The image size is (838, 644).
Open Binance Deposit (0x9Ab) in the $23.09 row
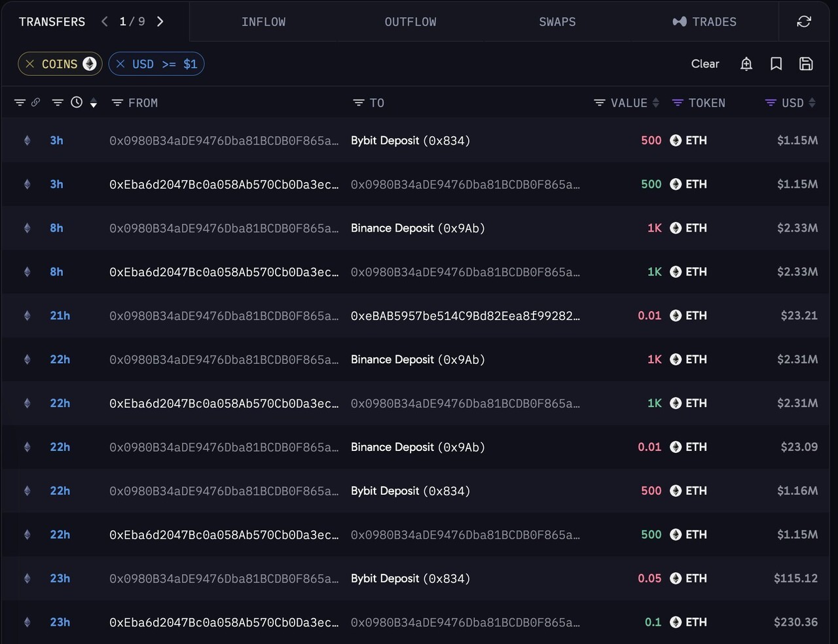[418, 447]
